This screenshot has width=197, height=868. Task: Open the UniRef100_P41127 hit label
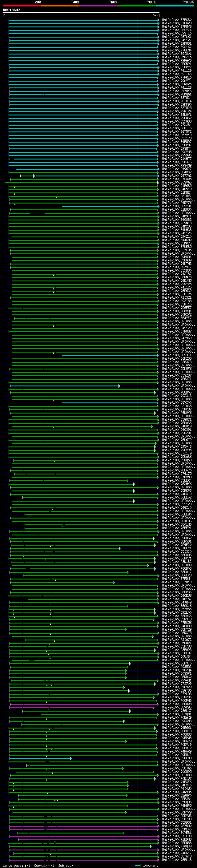pos(176,40)
